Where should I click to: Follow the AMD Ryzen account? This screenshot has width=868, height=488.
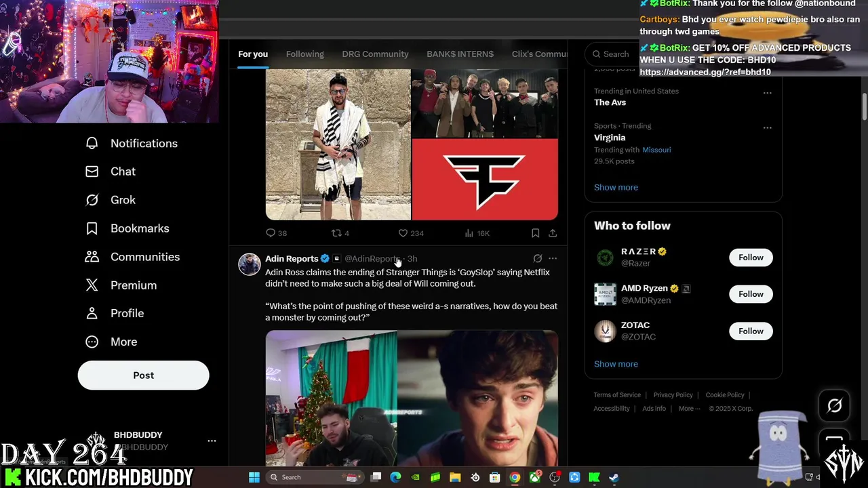[x=751, y=294]
